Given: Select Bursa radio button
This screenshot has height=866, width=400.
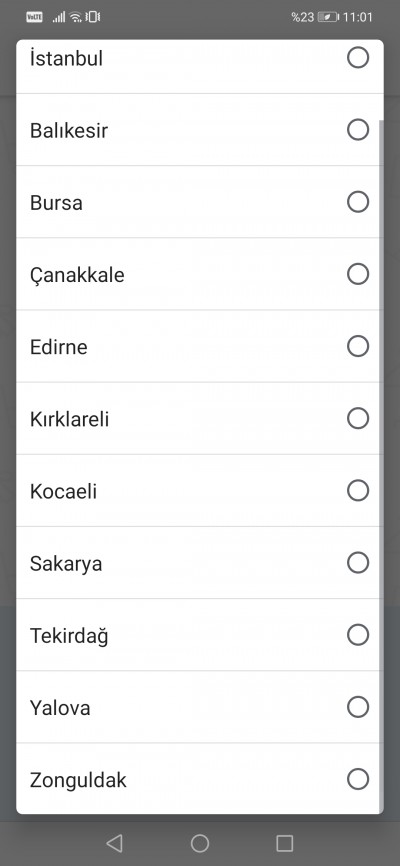Looking at the screenshot, I should [358, 202].
